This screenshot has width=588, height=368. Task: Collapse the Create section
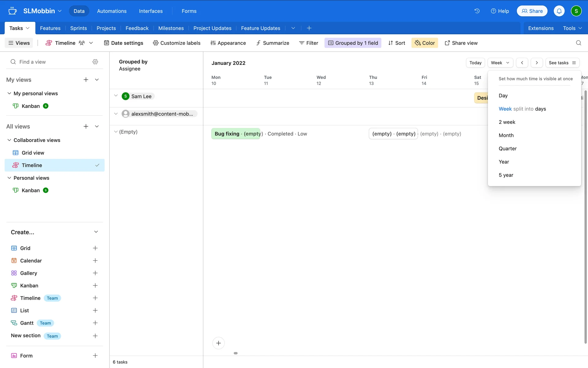click(96, 232)
